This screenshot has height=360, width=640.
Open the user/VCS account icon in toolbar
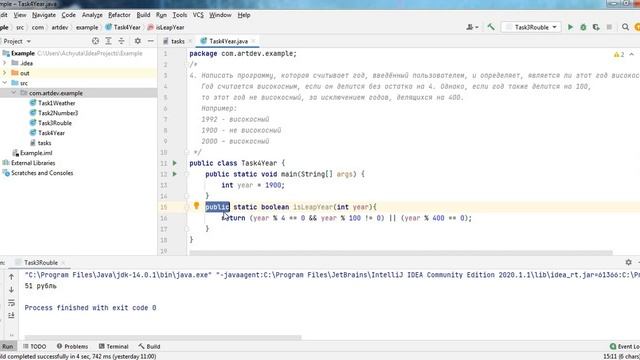coord(472,27)
